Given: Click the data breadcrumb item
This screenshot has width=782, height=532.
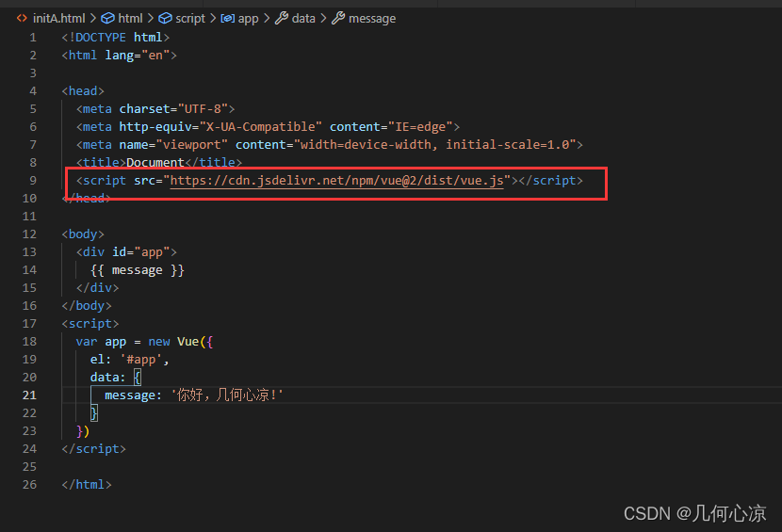Looking at the screenshot, I should (x=303, y=19).
